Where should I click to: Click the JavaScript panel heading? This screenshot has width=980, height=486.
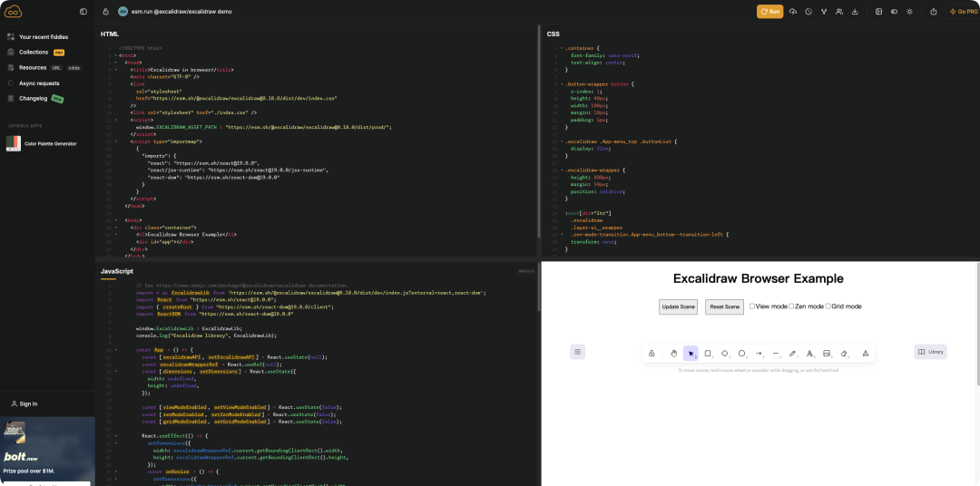(117, 271)
